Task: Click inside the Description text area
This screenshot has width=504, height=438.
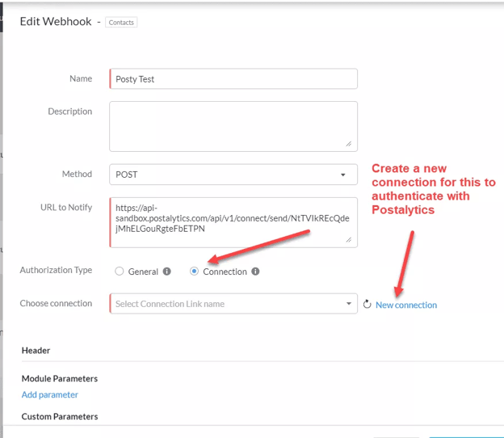Action: 233,126
